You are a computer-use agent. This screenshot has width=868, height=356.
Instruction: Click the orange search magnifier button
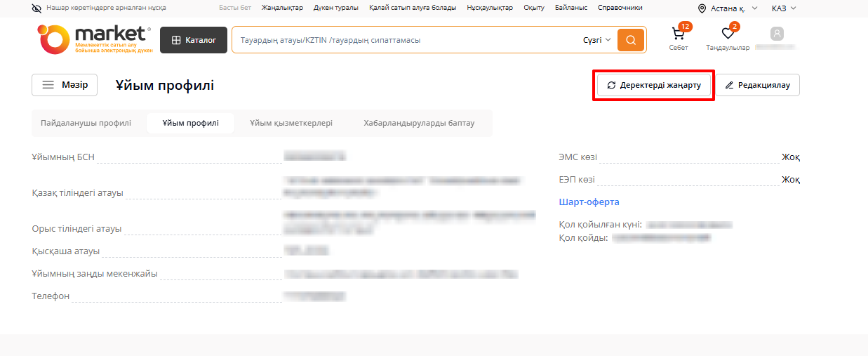pyautogui.click(x=630, y=40)
